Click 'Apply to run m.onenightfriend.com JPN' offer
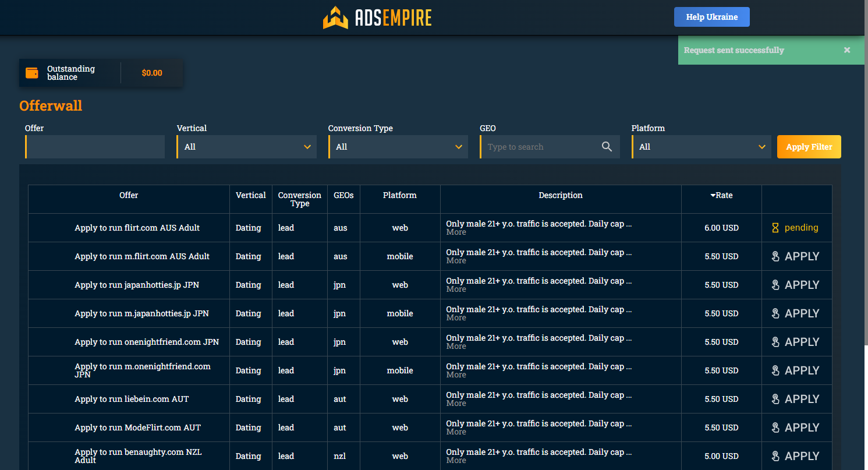Viewport: 868px width, 470px height. click(x=143, y=370)
